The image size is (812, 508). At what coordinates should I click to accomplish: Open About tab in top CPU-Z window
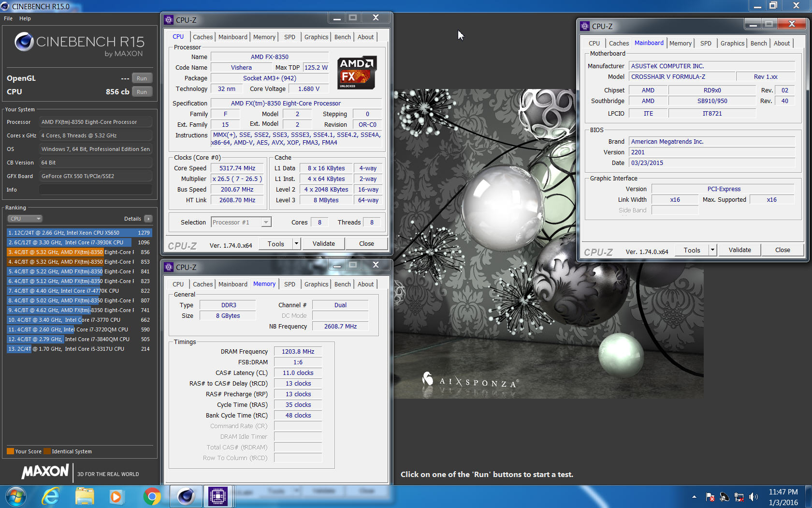(366, 37)
